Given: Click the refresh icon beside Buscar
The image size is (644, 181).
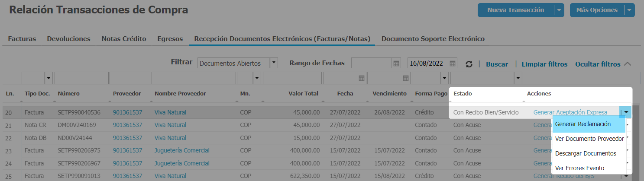Looking at the screenshot, I should pyautogui.click(x=469, y=64).
